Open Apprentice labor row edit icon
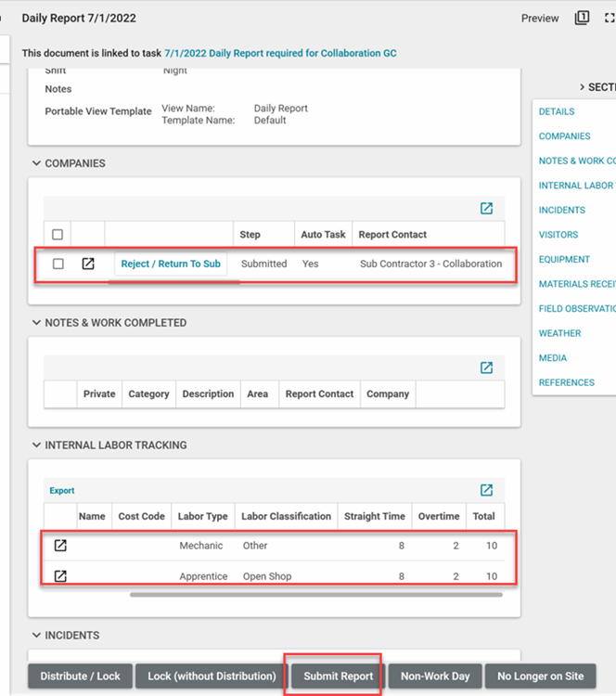The height and width of the screenshot is (696, 616). (60, 576)
